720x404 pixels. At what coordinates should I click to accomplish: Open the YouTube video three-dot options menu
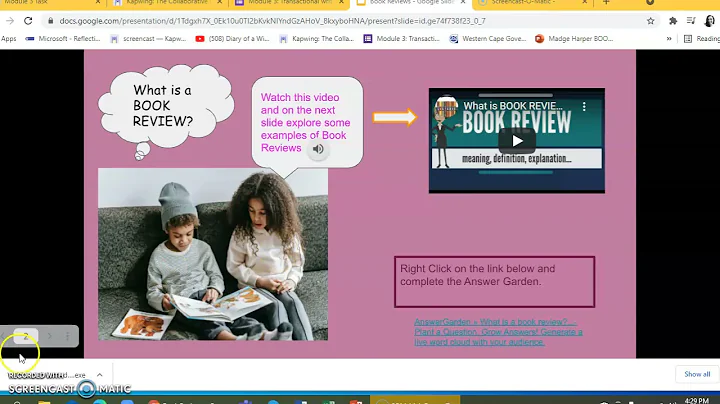point(584,107)
